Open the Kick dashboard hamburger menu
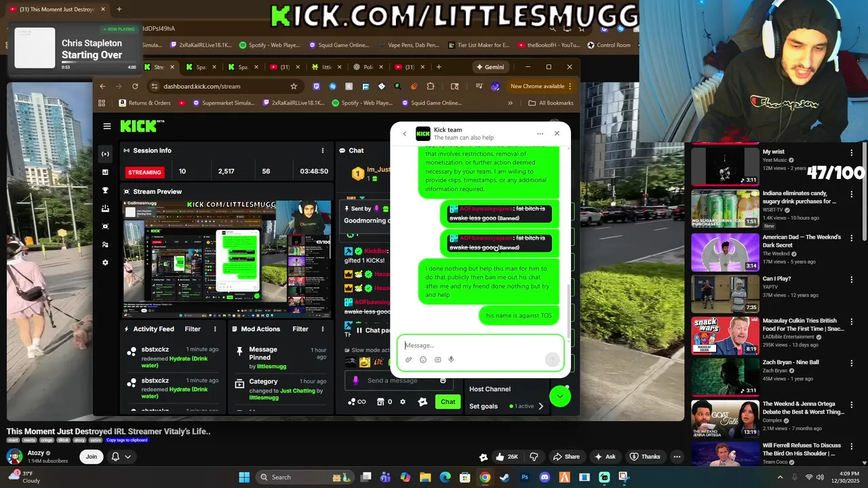 pyautogui.click(x=106, y=126)
